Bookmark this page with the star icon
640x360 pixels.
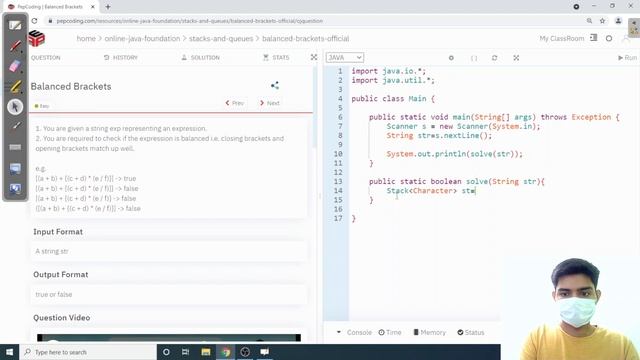coord(602,21)
